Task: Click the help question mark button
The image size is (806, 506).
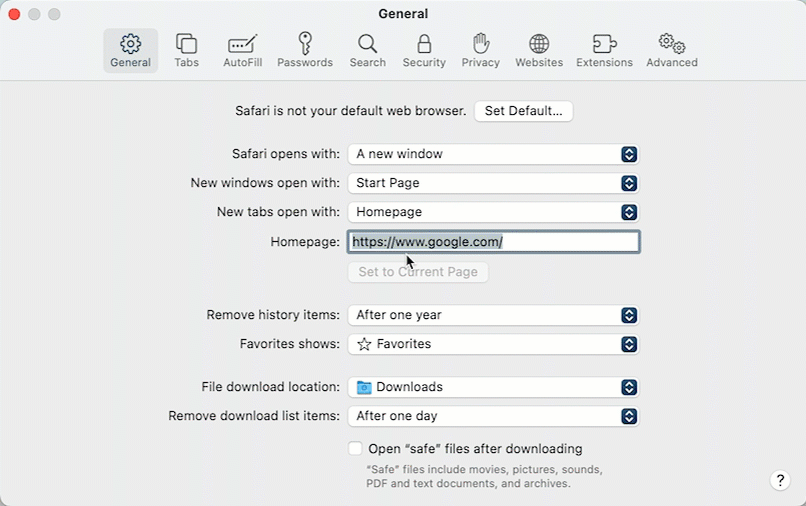Action: pos(780,480)
